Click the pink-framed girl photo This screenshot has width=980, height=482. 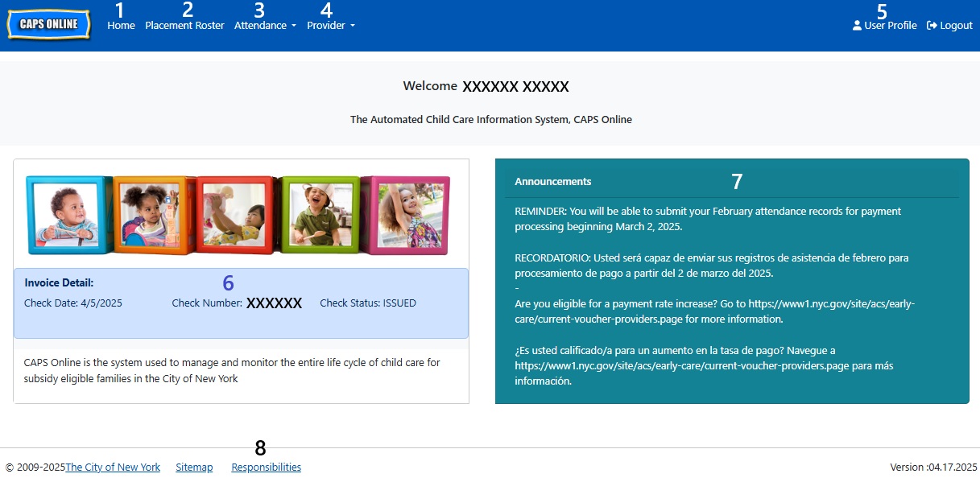pos(405,214)
